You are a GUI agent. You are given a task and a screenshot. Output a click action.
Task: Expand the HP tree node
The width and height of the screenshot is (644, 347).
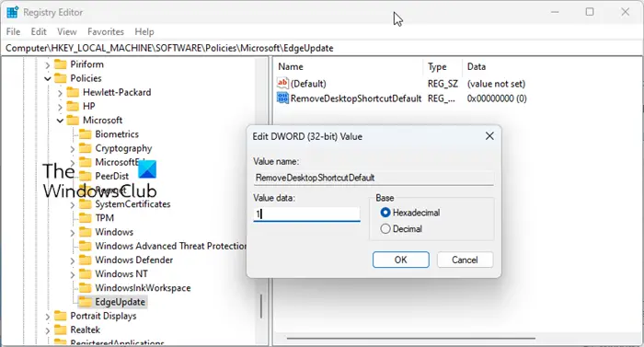[x=60, y=108]
